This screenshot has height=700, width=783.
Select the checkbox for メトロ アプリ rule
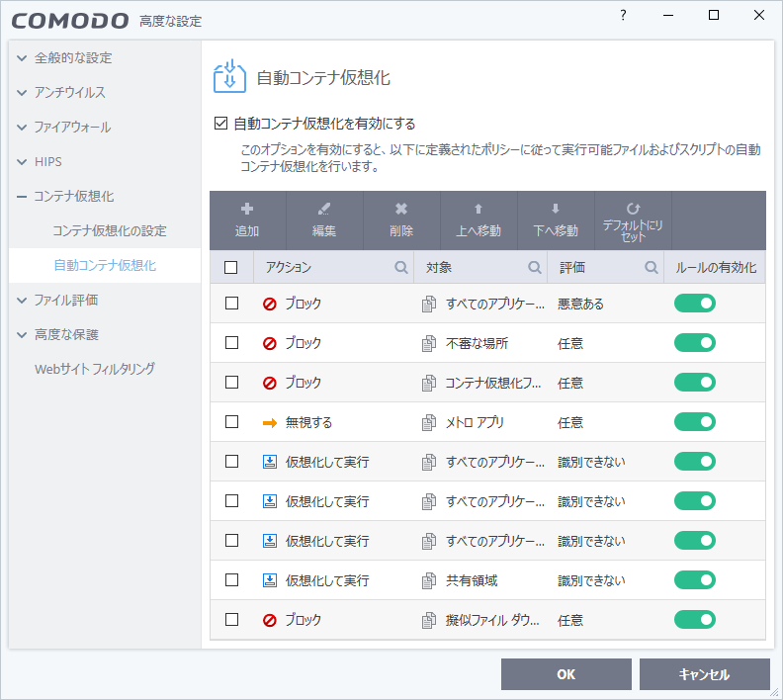[231, 422]
